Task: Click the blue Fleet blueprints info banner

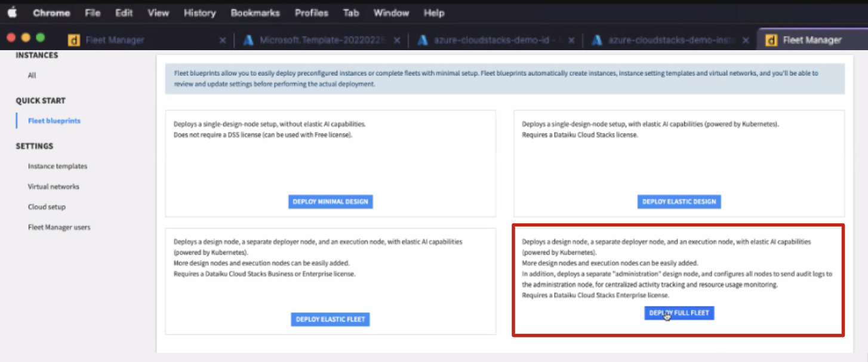Action: [505, 79]
